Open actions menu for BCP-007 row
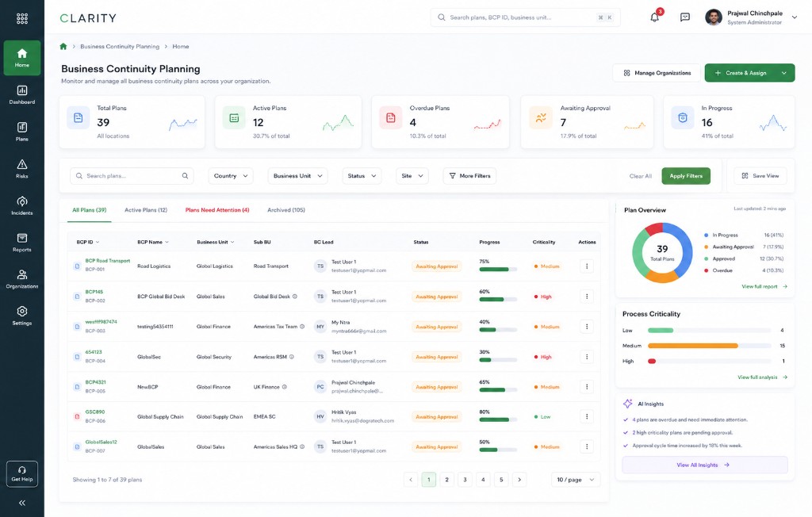This screenshot has height=517, width=812. click(x=586, y=446)
